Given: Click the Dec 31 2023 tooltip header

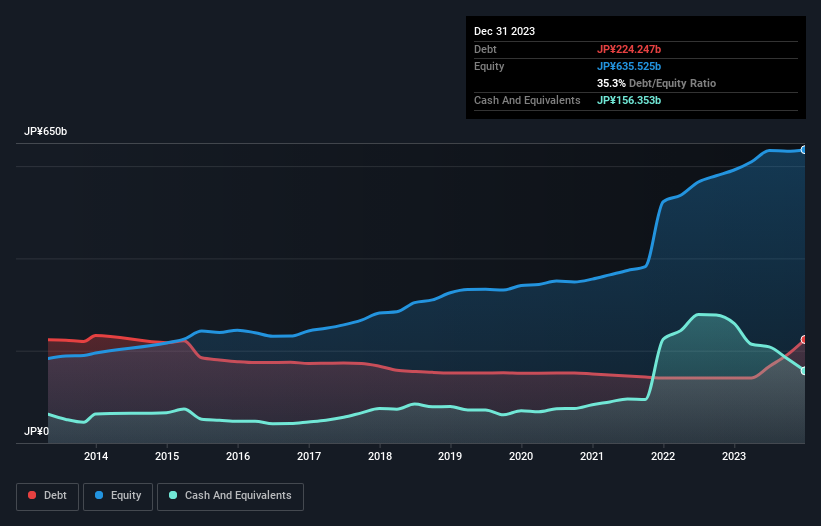Looking at the screenshot, I should tap(504, 31).
